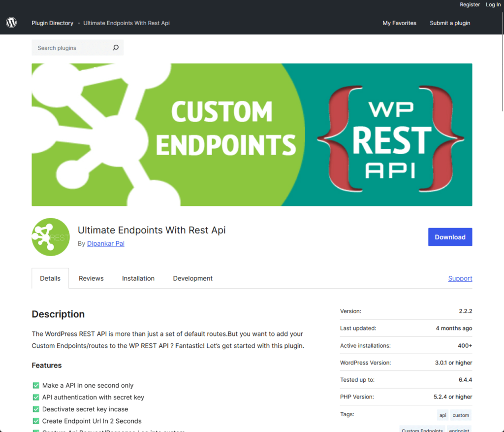
Task: Click the '5.2.4 or higher' PHP value
Action: 453,397
